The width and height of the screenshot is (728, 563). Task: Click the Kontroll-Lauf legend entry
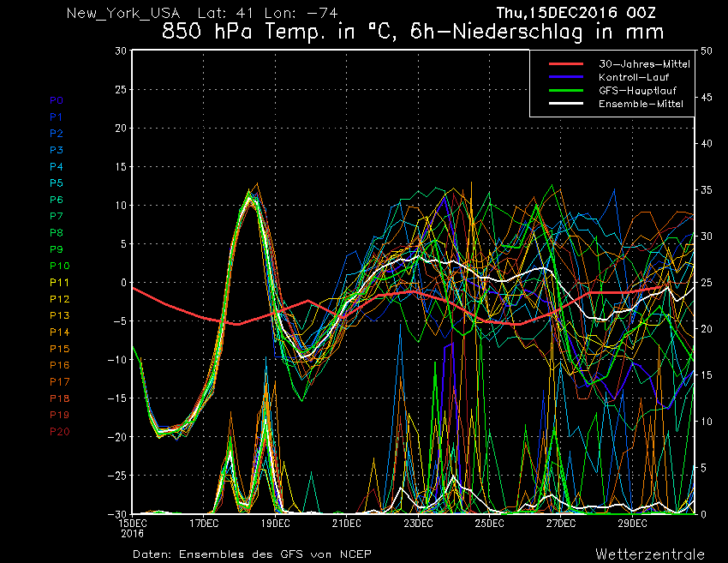pos(634,77)
